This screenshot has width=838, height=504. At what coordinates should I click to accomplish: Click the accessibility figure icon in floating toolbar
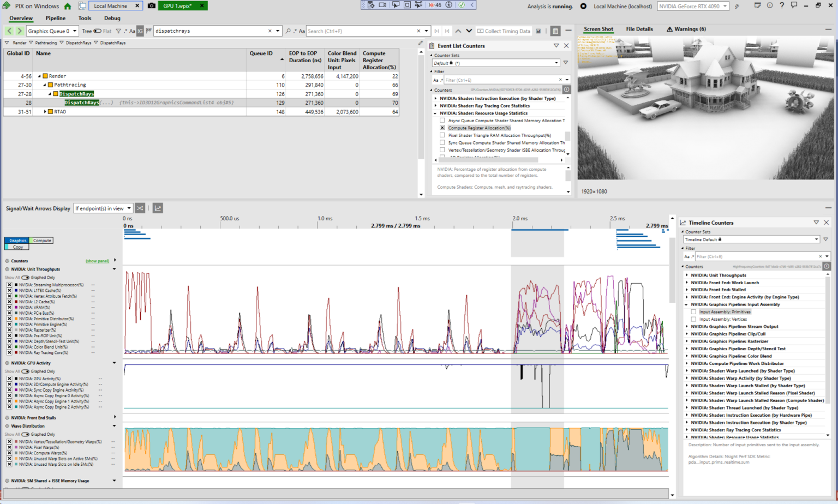(x=449, y=5)
